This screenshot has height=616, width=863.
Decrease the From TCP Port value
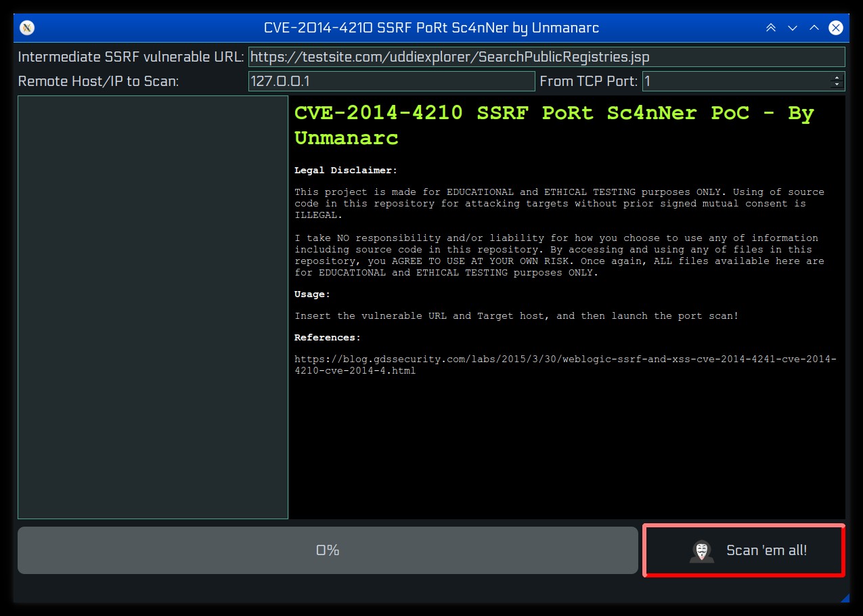pos(838,86)
